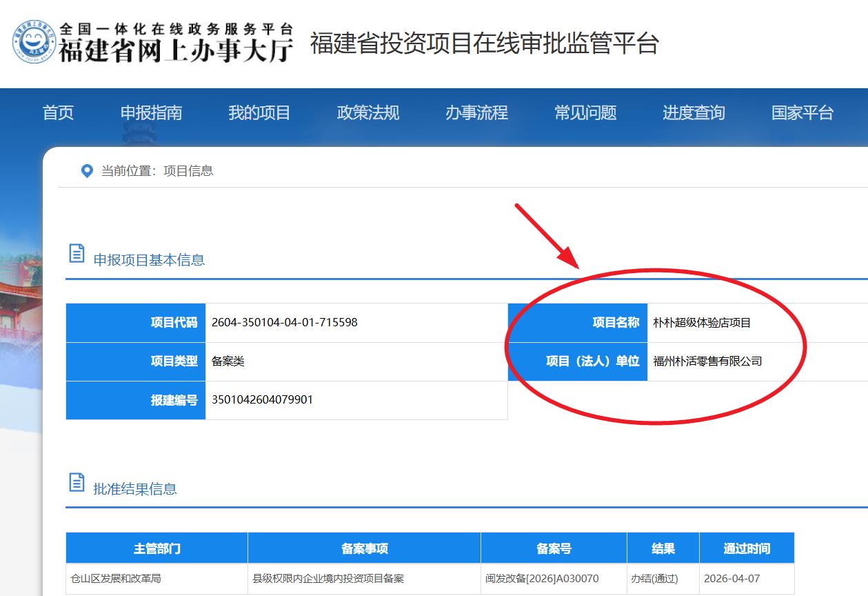868x596 pixels.
Task: Click the location pin icon
Action: (x=87, y=171)
